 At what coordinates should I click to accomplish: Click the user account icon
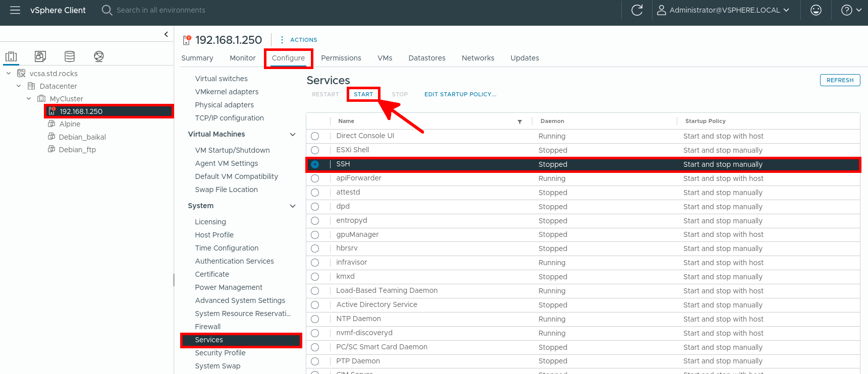[x=661, y=10]
